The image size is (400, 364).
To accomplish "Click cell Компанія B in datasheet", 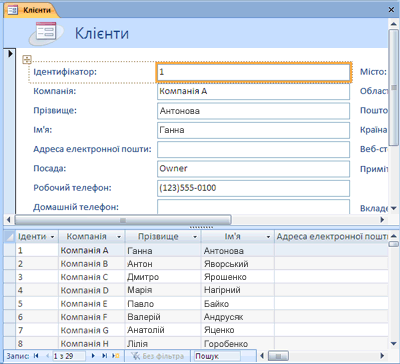I will [91, 264].
